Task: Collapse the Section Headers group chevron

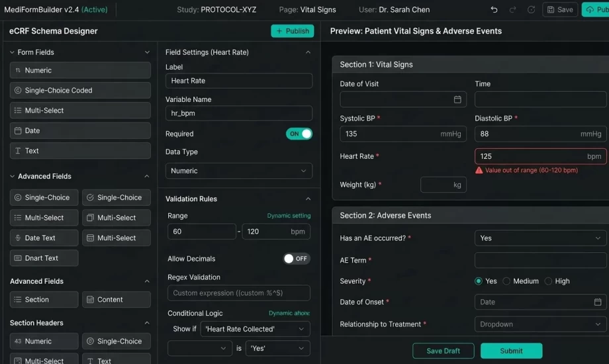Action: tap(147, 323)
